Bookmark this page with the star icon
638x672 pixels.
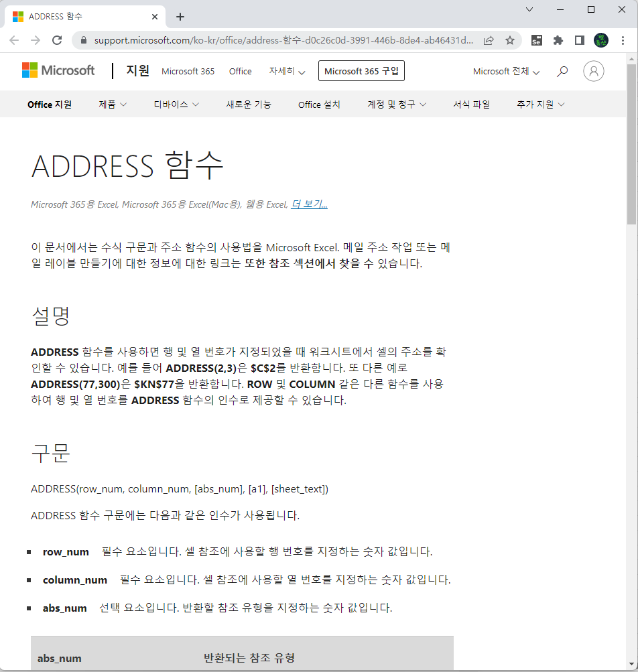510,40
